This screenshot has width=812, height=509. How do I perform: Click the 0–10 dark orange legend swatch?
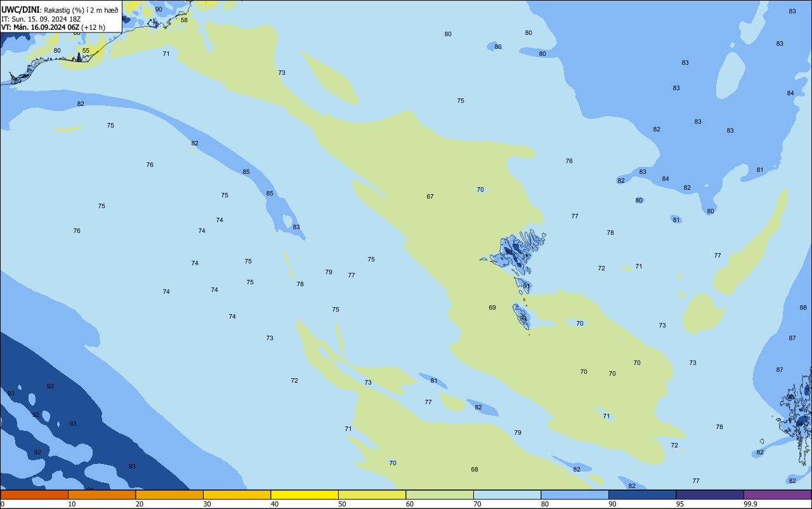click(x=34, y=494)
